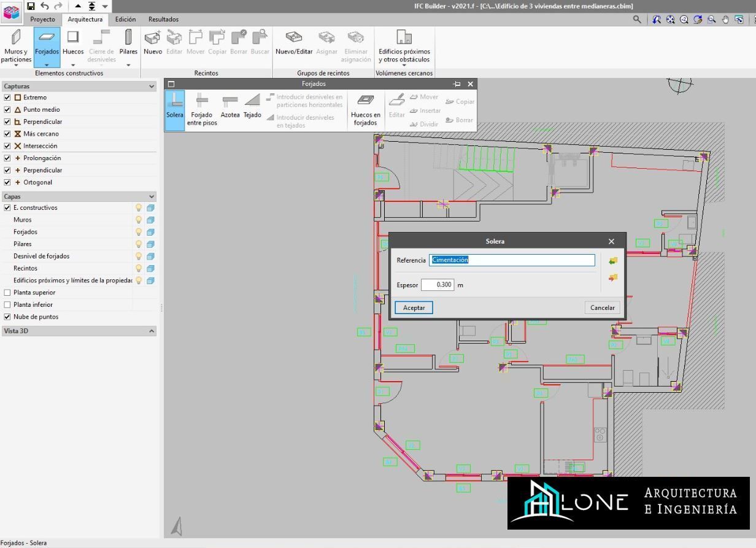The height and width of the screenshot is (548, 756).
Task: Expand the Forjados dropdown arrow
Action: click(x=47, y=64)
